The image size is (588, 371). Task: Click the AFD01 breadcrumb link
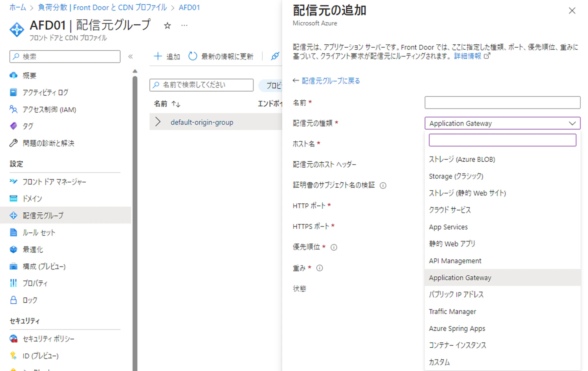click(189, 7)
